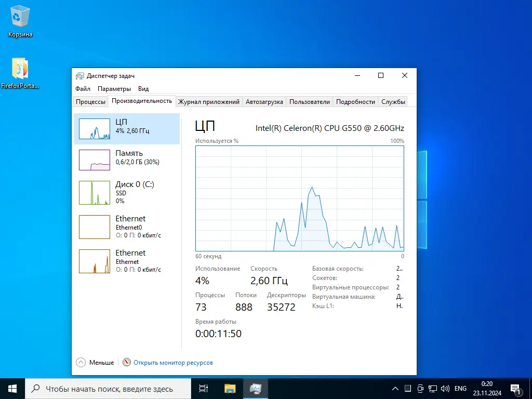The image size is (532, 399).
Task: Open the Вид menu
Action: point(143,88)
